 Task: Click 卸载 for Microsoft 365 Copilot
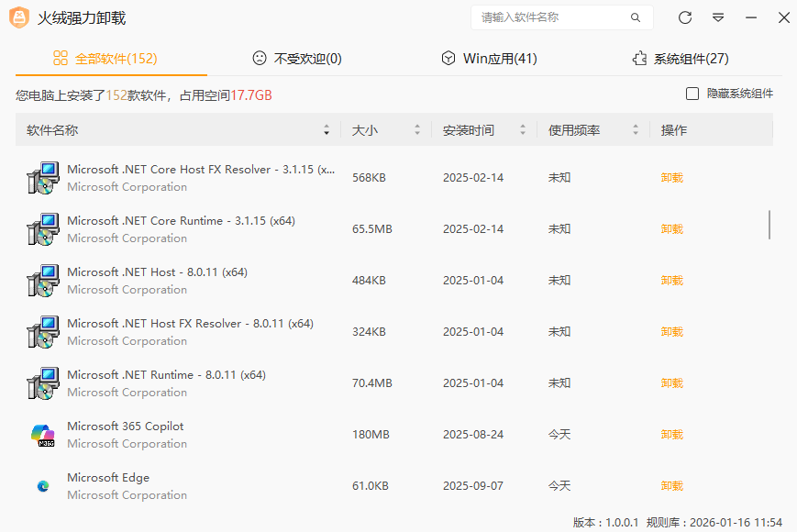coord(672,435)
